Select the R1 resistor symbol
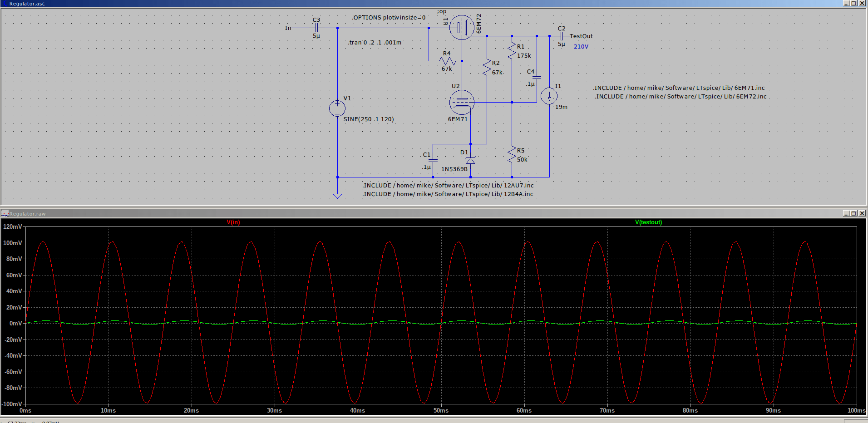868x423 pixels. [512, 51]
